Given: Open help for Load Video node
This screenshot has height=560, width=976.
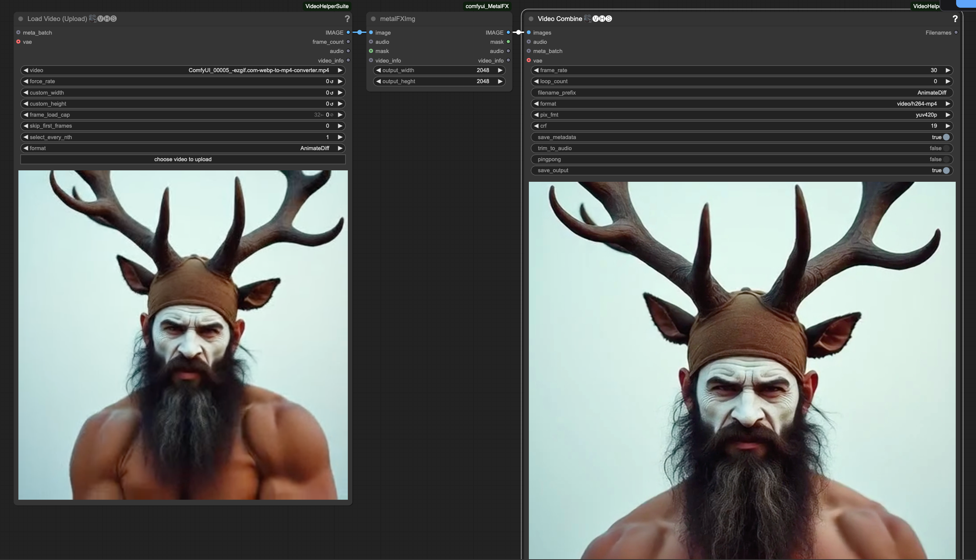Looking at the screenshot, I should pyautogui.click(x=347, y=18).
